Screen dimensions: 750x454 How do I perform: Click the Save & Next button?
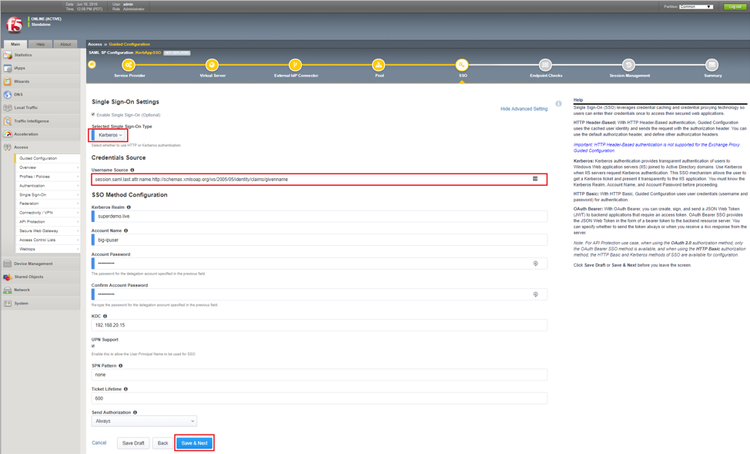pyautogui.click(x=194, y=443)
